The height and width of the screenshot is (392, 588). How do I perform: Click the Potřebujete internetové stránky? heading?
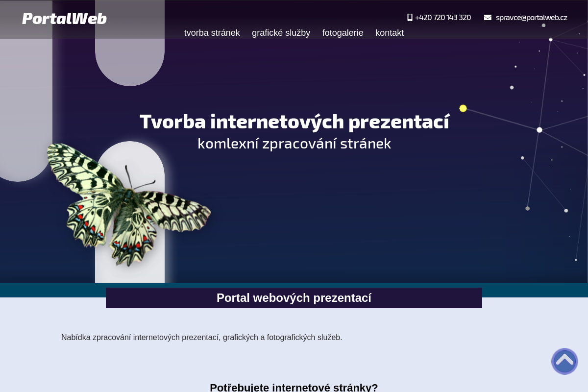click(294, 387)
